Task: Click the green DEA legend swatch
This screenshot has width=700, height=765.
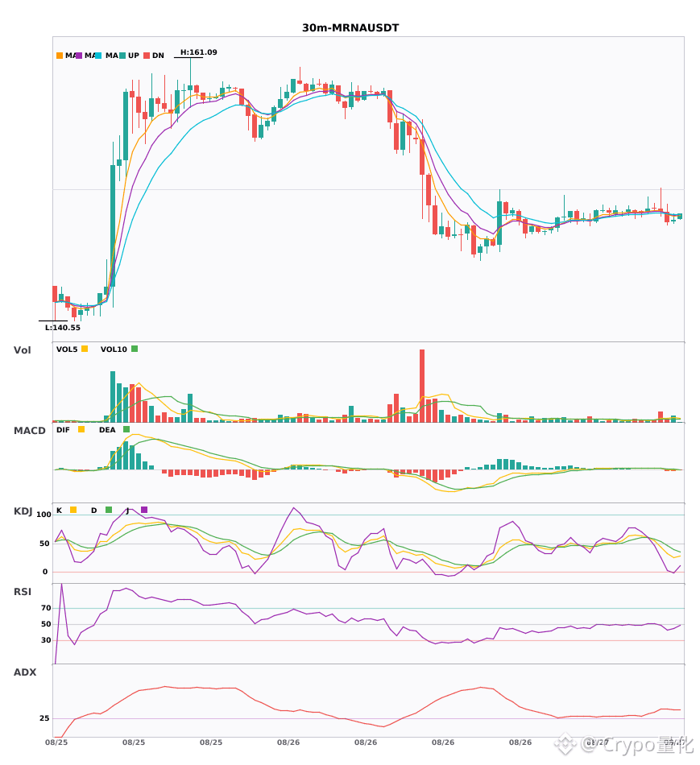Action: [x=126, y=429]
